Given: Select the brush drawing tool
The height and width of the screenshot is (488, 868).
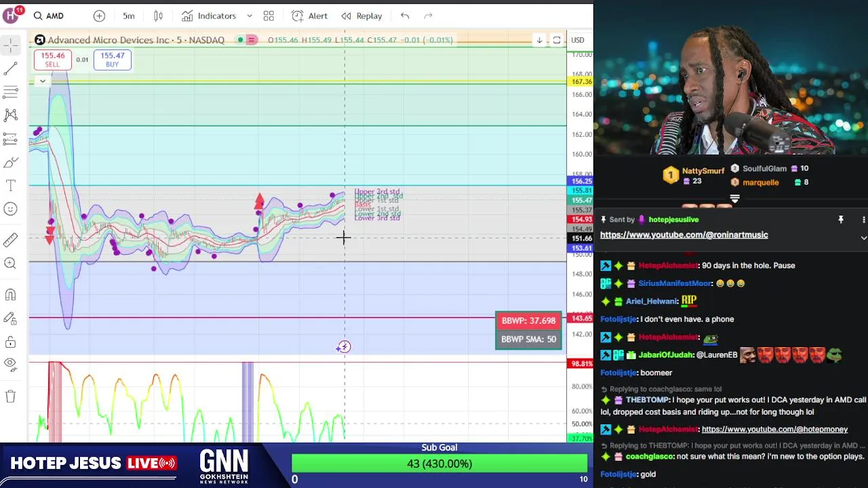Looking at the screenshot, I should click(x=10, y=162).
